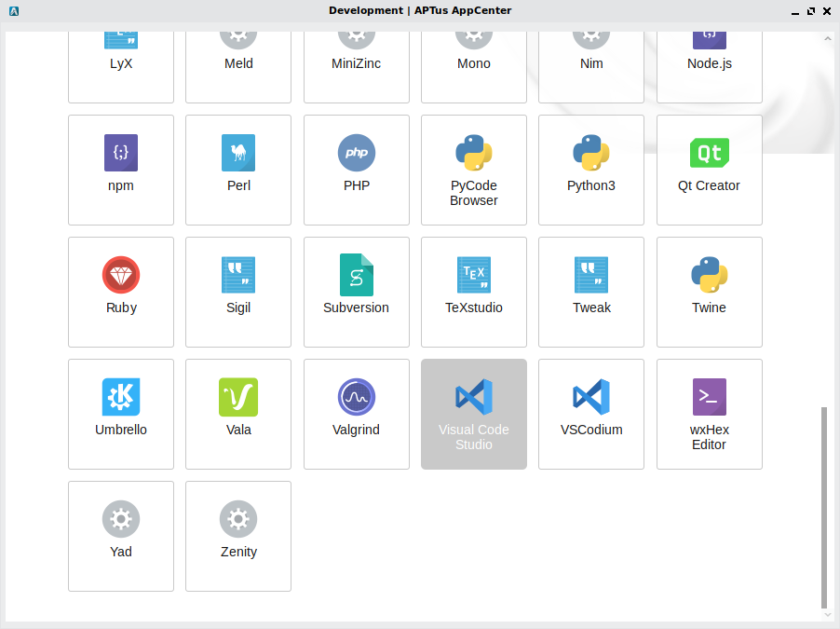Image resolution: width=840 pixels, height=629 pixels.
Task: Select the Perl camel icon
Action: pos(238,153)
